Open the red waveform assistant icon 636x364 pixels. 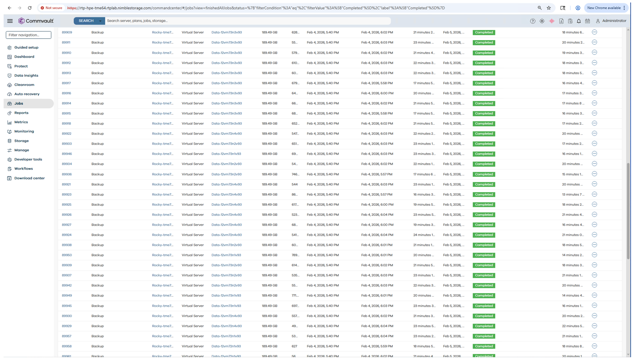552,21
